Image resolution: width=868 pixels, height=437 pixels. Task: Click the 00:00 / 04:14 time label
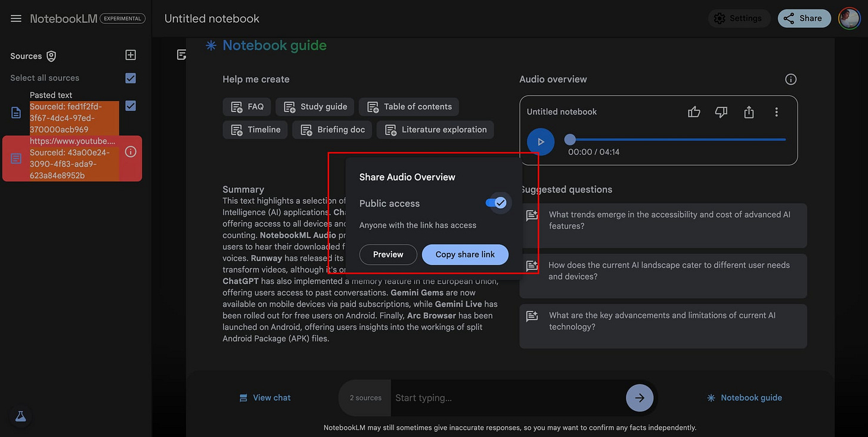[594, 152]
